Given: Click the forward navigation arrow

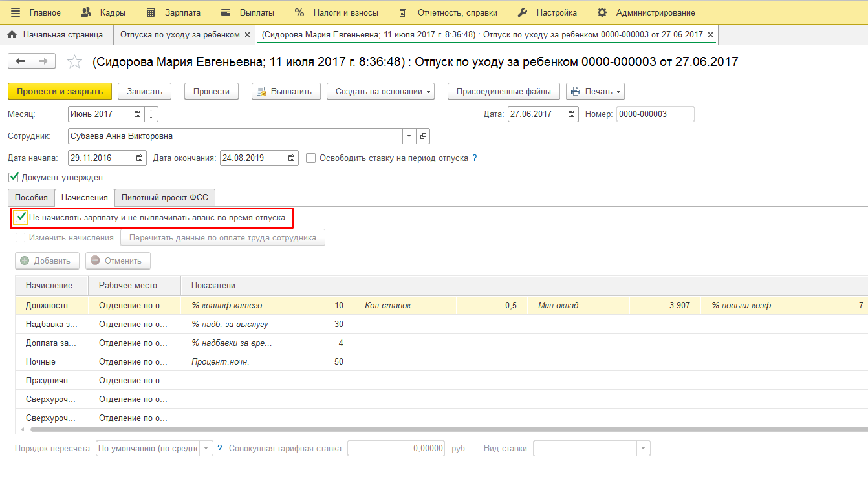Looking at the screenshot, I should (43, 61).
